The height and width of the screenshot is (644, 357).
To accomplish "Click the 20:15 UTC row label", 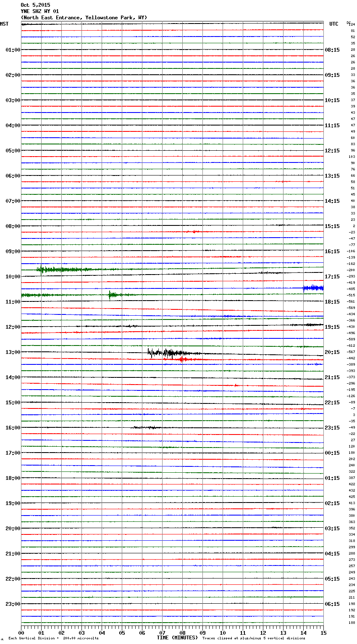I will click(x=332, y=352).
